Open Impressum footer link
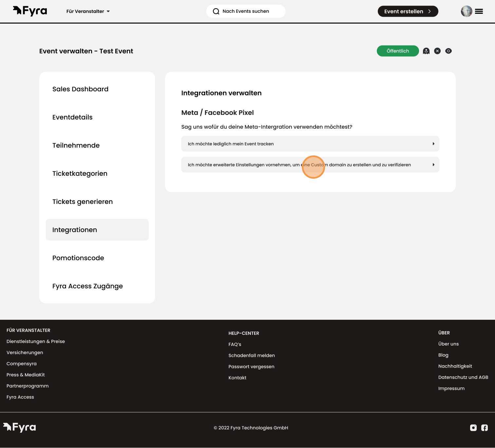This screenshot has width=495, height=448. (451, 388)
